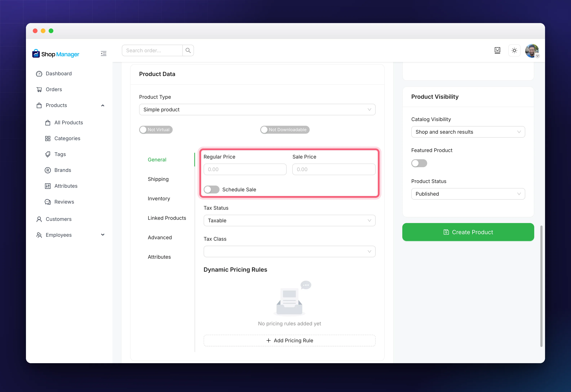Toggle the Not Virtual switch
This screenshot has width=571, height=392.
click(x=156, y=130)
